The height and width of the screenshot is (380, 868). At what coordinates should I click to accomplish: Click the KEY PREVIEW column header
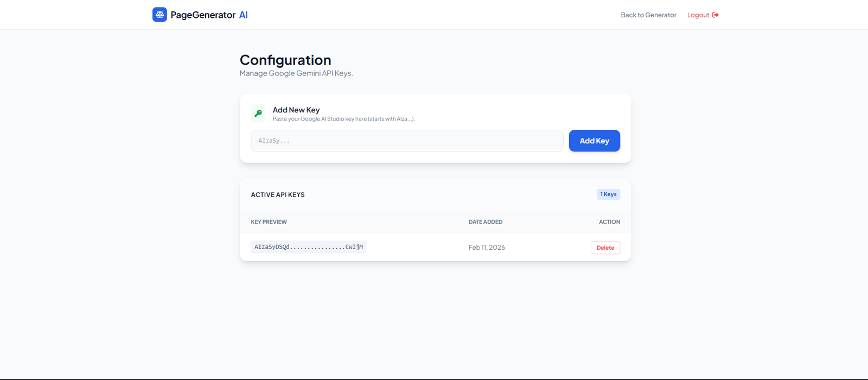[269, 222]
